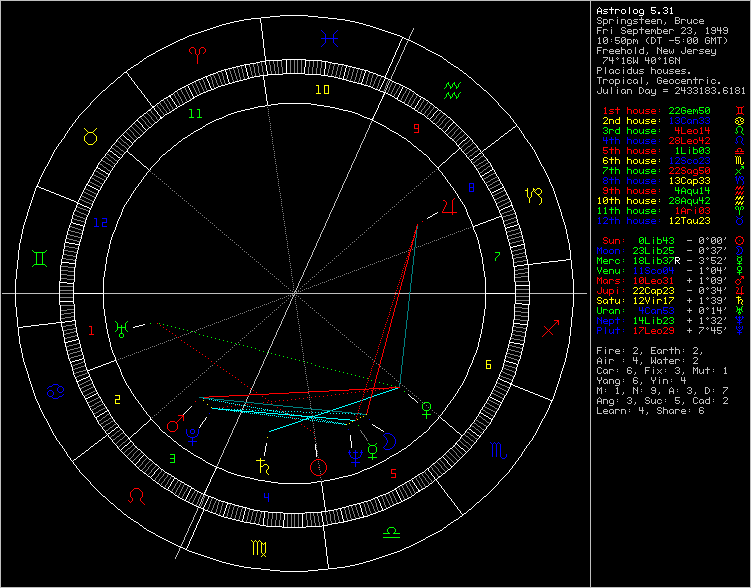Click the blue Moon crescent inside the chart
Viewport: 751px width, 588px height.
tap(390, 441)
